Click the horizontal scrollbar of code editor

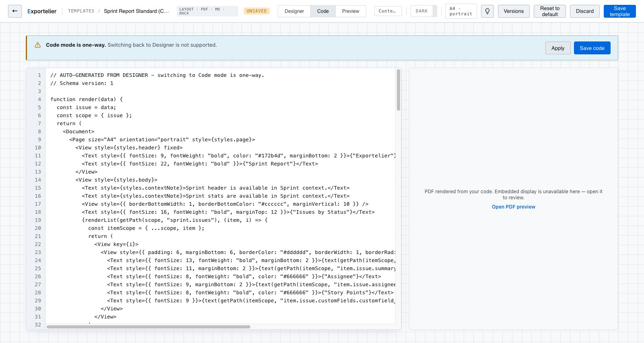pos(149,326)
